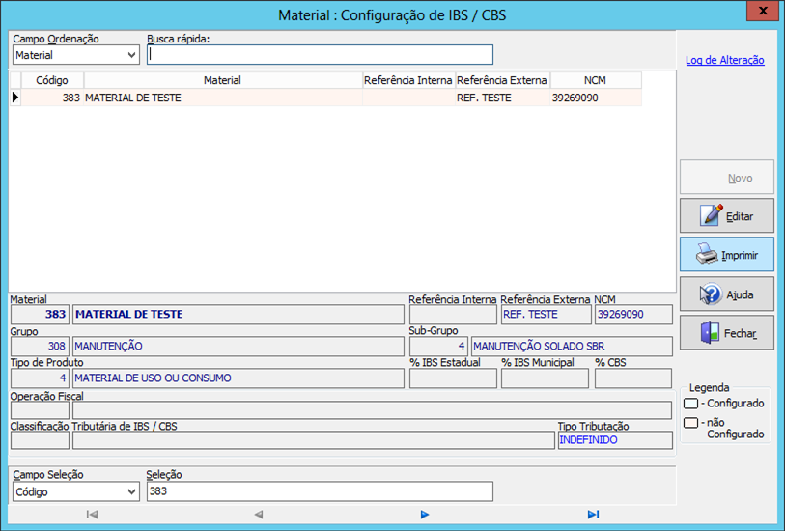
Task: Click the Configurado legend color box
Action: 690,404
